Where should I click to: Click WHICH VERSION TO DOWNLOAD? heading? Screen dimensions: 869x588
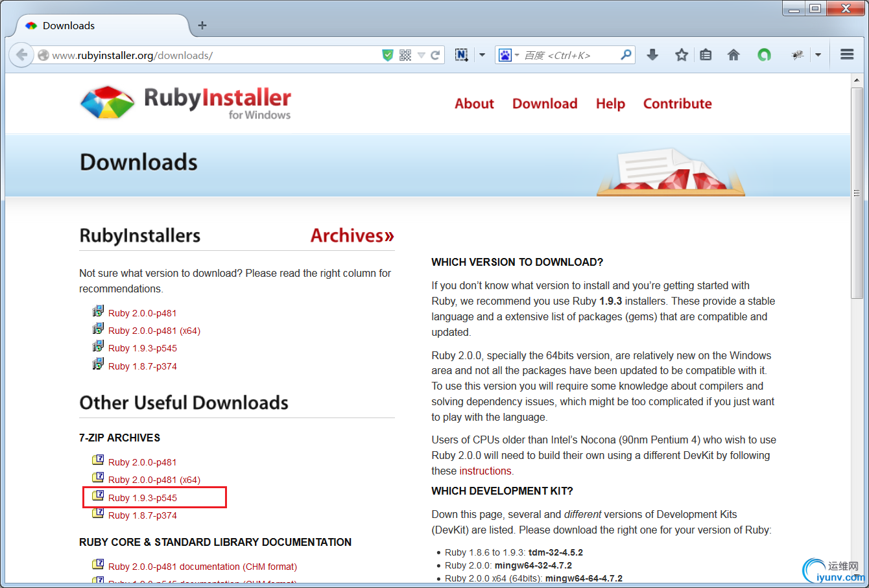click(x=517, y=262)
